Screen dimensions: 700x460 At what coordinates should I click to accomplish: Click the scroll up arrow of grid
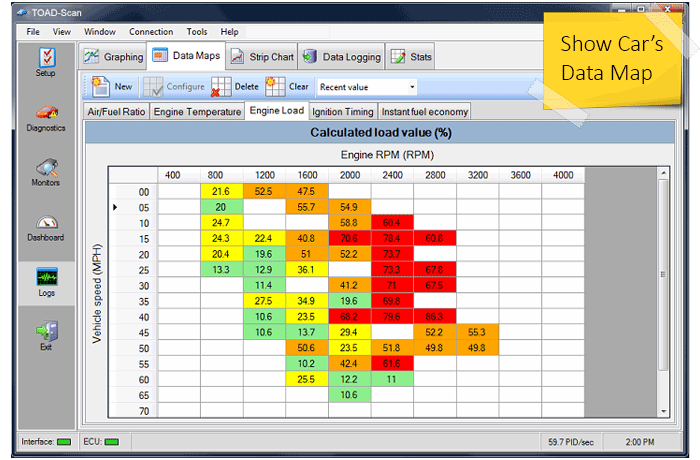pyautogui.click(x=663, y=173)
